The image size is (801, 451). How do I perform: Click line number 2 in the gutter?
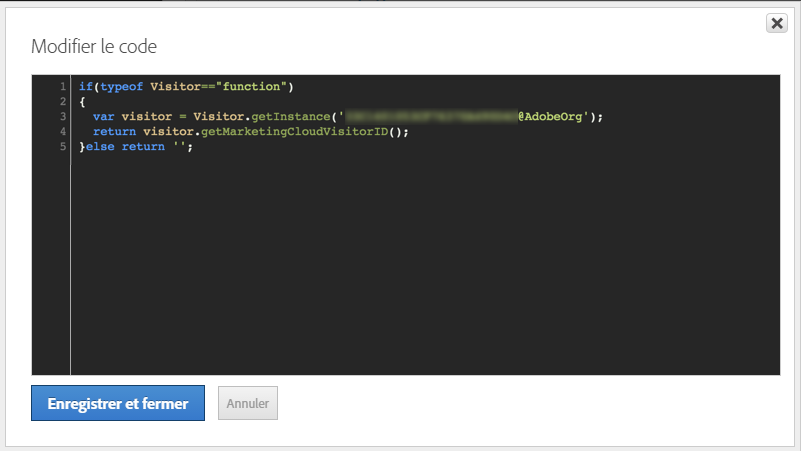(63, 101)
